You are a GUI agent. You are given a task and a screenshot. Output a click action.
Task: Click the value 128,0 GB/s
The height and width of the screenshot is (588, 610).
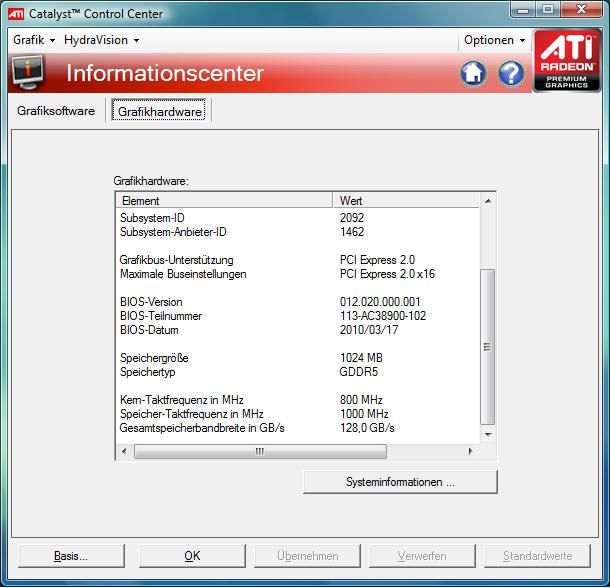click(367, 428)
